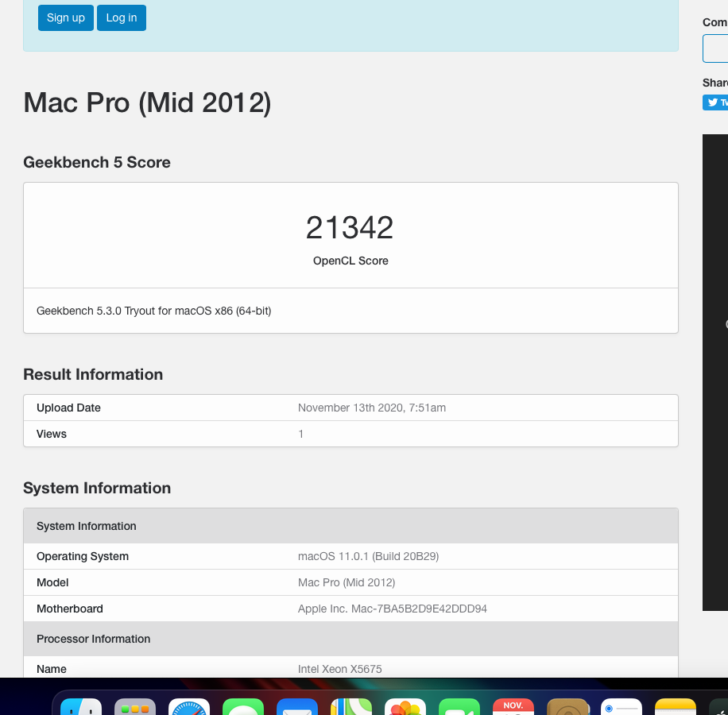Image resolution: width=728 pixels, height=715 pixels.
Task: Click the Twitter share button
Action: [715, 102]
